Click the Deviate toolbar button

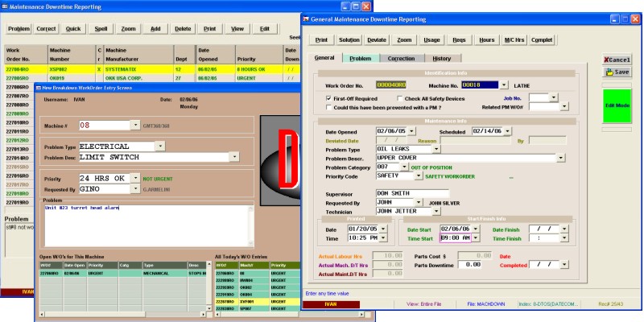pos(377,39)
